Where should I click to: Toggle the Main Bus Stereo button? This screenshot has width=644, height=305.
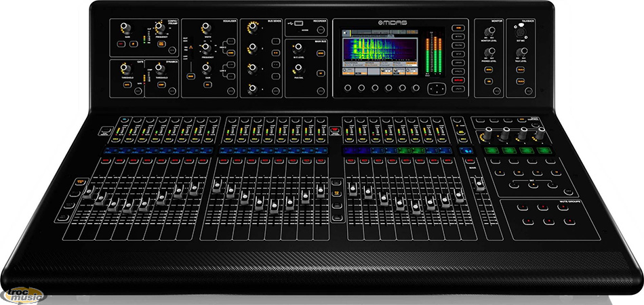[x=321, y=73]
